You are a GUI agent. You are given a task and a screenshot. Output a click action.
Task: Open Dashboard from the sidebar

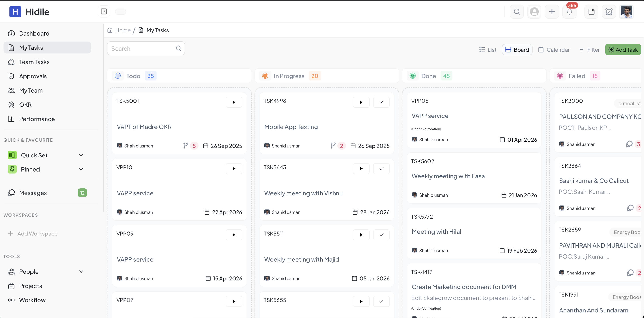47,34
